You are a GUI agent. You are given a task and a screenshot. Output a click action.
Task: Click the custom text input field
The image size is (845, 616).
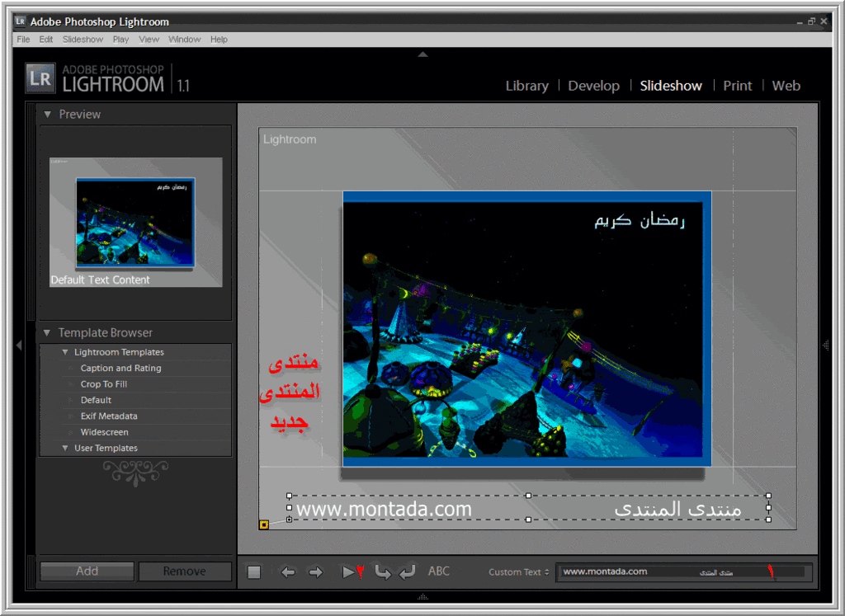coord(683,571)
